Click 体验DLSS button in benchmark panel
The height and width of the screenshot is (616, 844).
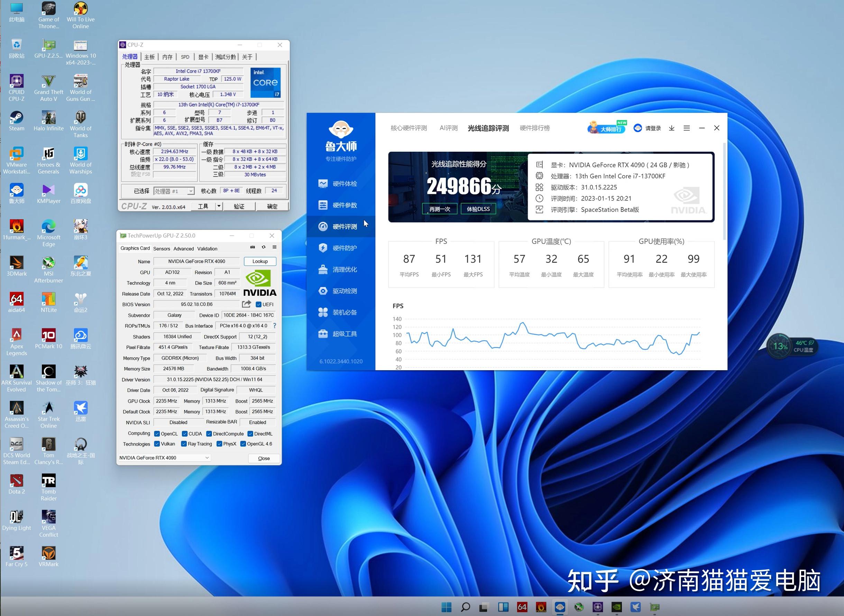(480, 209)
